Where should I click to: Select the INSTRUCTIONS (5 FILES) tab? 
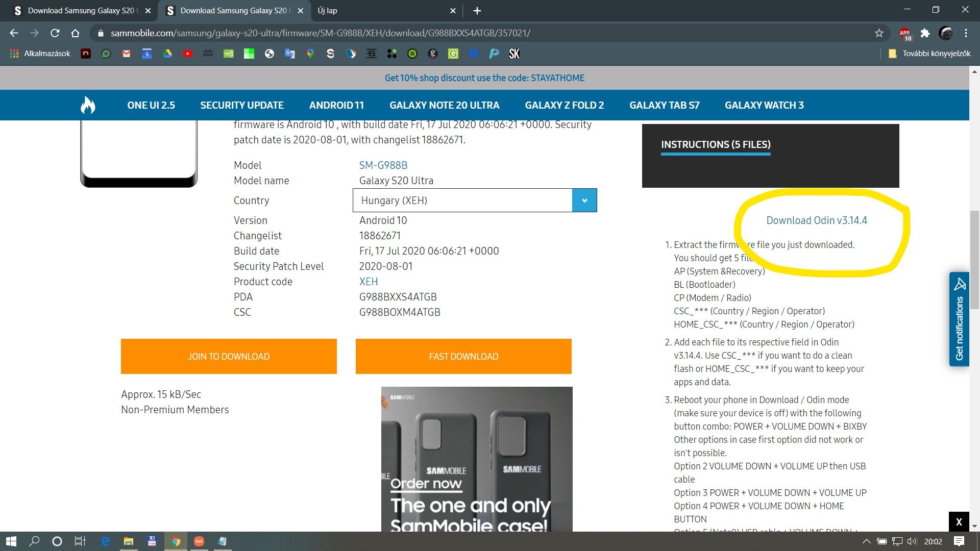[716, 145]
